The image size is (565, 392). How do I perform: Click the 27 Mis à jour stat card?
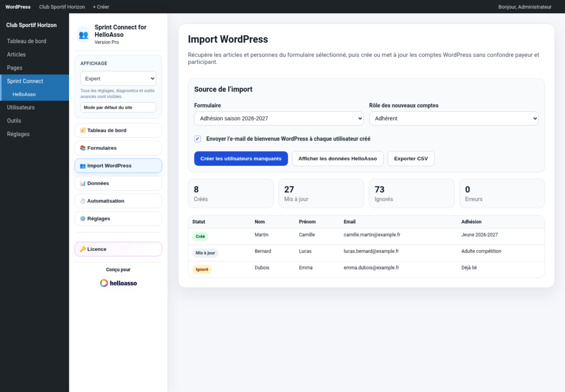321,194
